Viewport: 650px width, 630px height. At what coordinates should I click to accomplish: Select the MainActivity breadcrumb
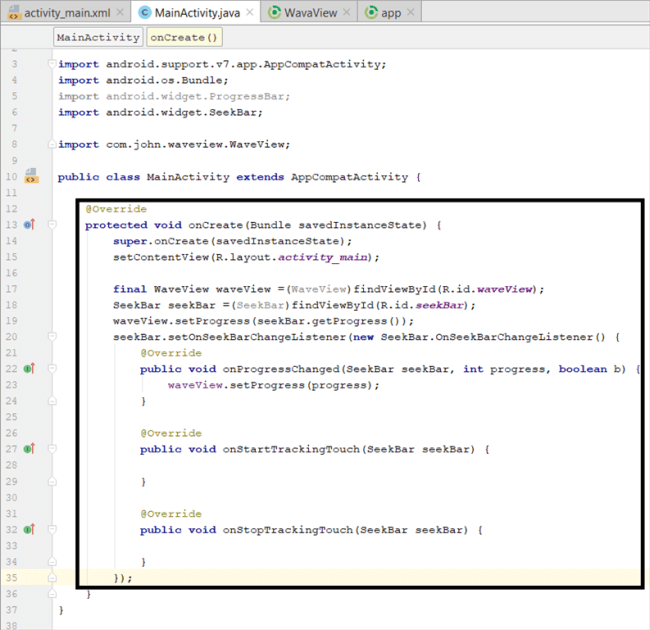(x=98, y=37)
